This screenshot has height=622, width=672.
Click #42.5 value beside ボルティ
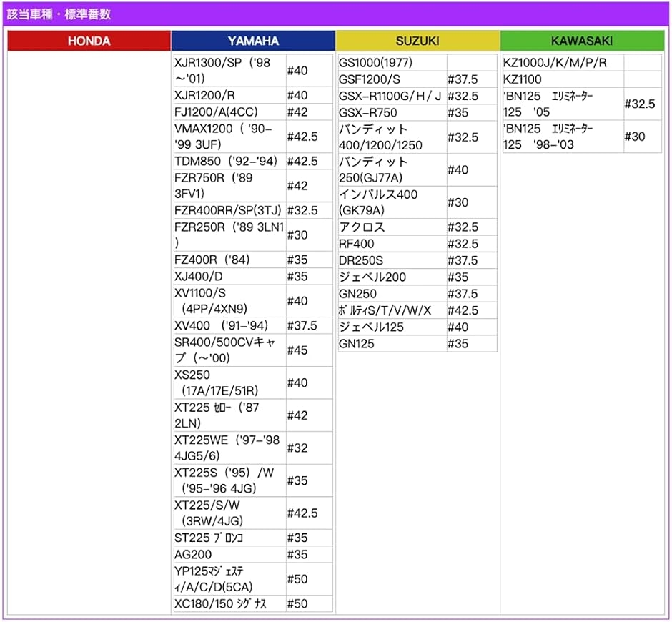[463, 310]
